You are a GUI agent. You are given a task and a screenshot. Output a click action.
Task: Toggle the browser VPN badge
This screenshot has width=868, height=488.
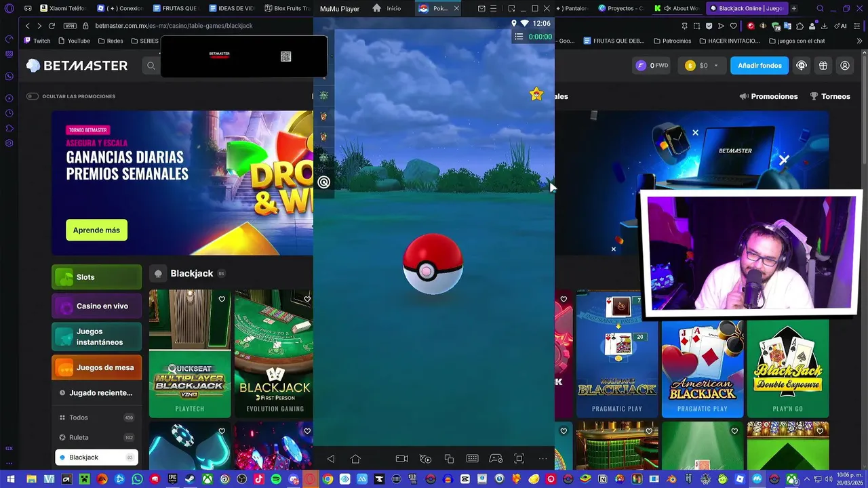pos(70,26)
